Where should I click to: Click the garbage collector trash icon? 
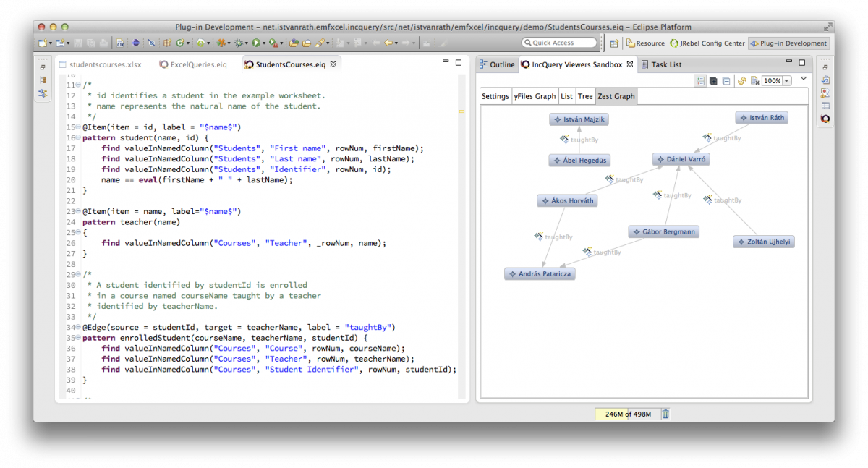point(665,414)
